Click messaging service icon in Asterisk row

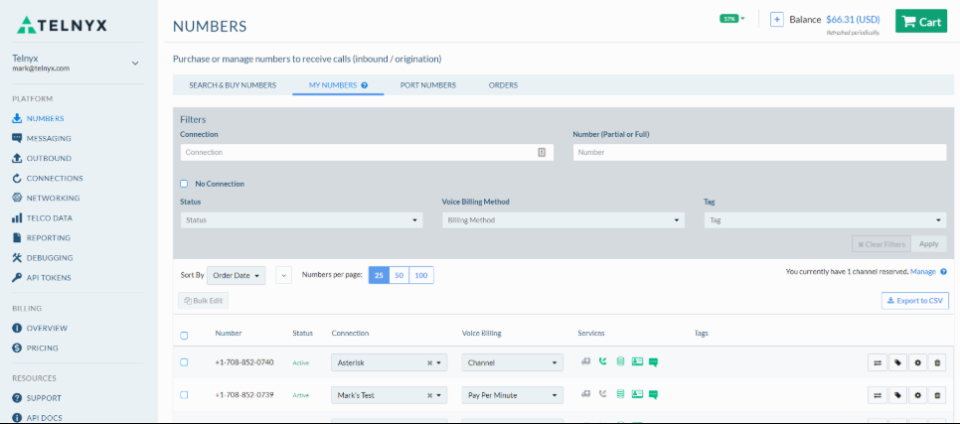pyautogui.click(x=653, y=362)
